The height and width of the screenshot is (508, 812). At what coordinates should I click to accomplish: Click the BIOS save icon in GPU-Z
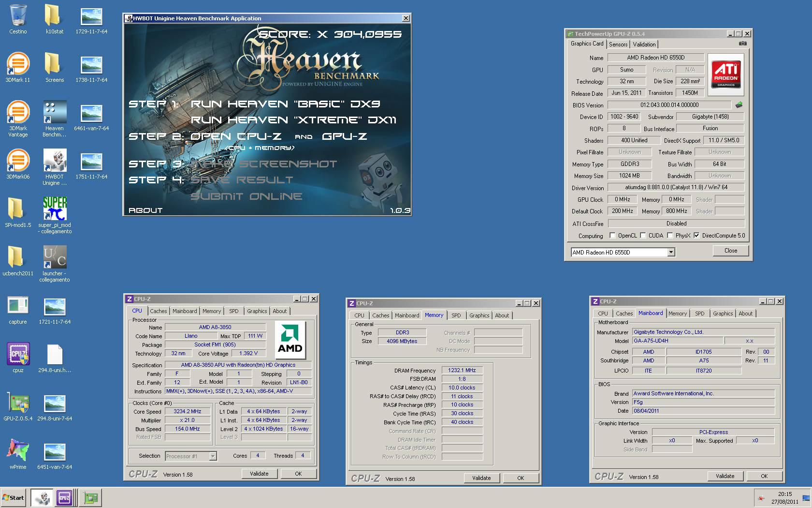click(739, 105)
